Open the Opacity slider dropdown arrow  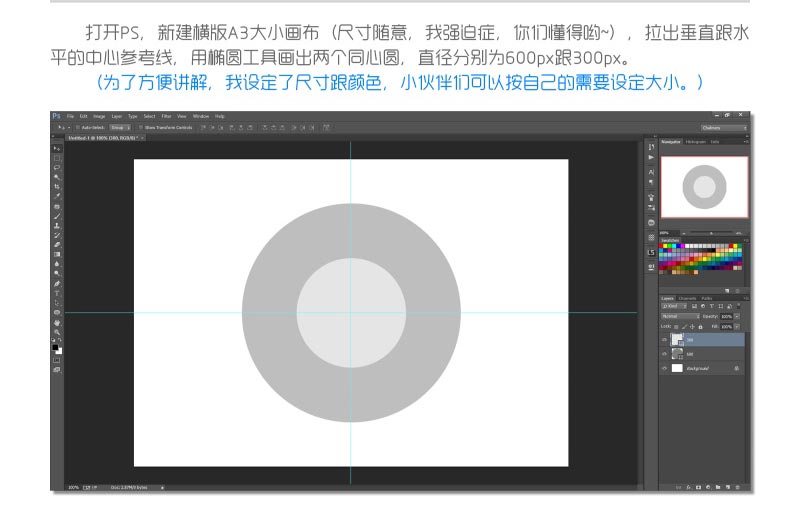click(x=737, y=316)
